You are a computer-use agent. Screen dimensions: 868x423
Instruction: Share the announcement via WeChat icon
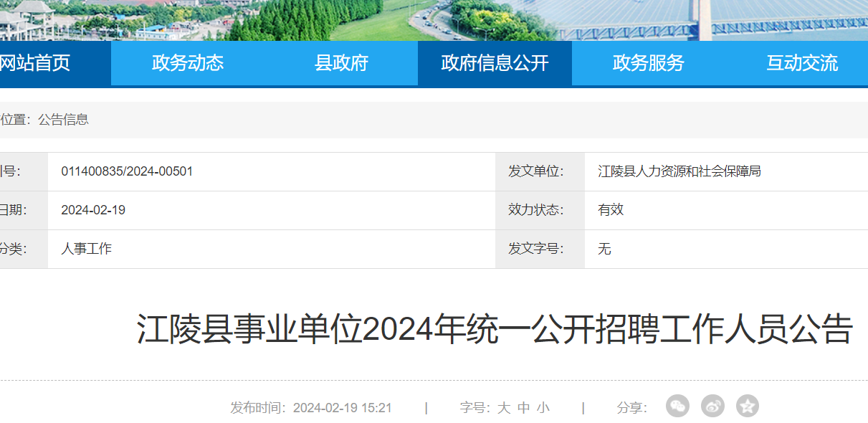(x=677, y=407)
